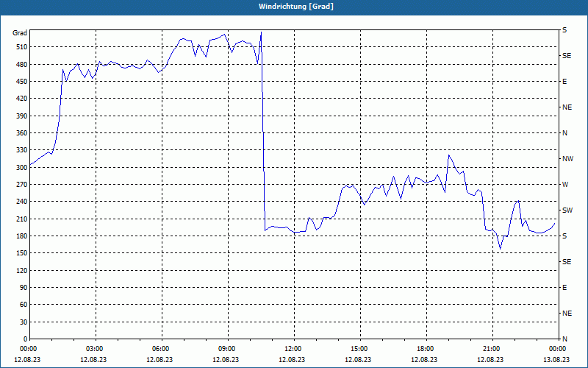Click the 450 y-axis tick label
Image resolution: width=588 pixels, height=368 pixels.
click(21, 82)
